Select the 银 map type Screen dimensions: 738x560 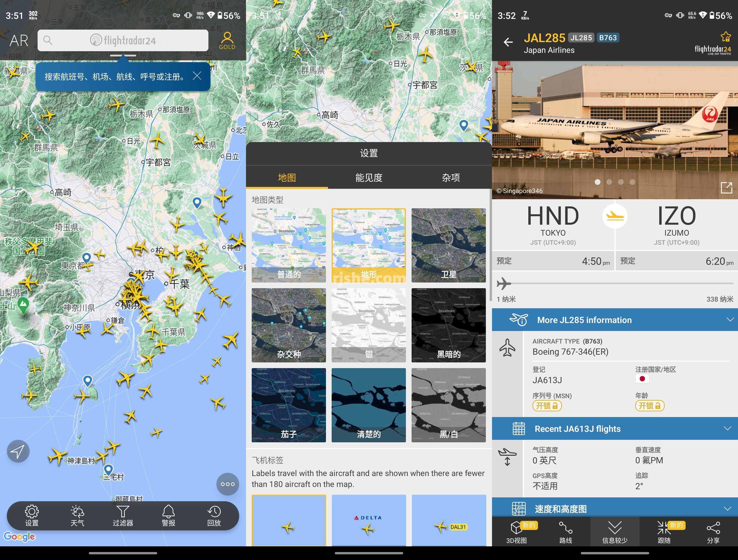pyautogui.click(x=369, y=325)
